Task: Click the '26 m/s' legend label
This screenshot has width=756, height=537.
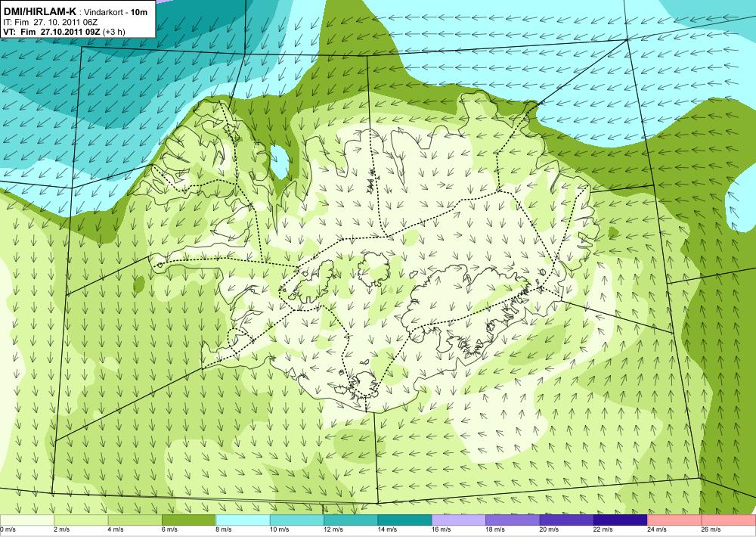Action: point(711,529)
